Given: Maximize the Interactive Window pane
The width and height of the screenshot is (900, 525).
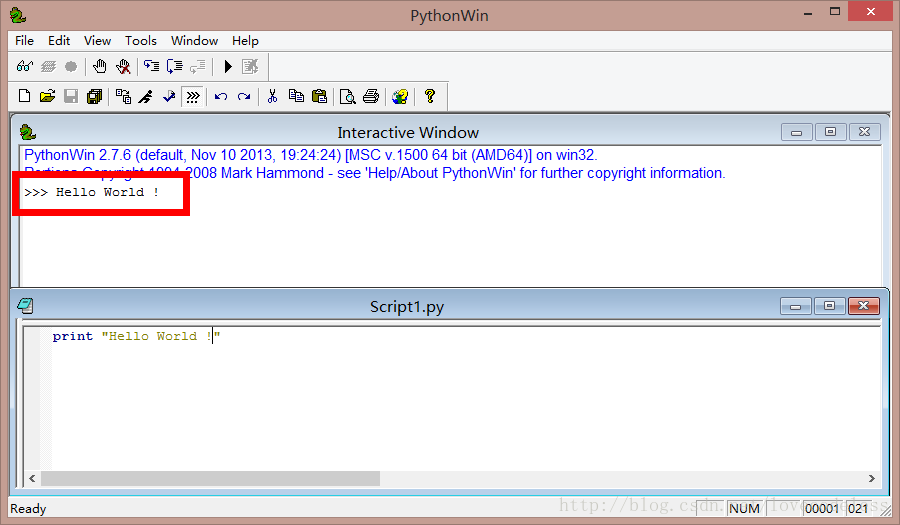Looking at the screenshot, I should 830,132.
